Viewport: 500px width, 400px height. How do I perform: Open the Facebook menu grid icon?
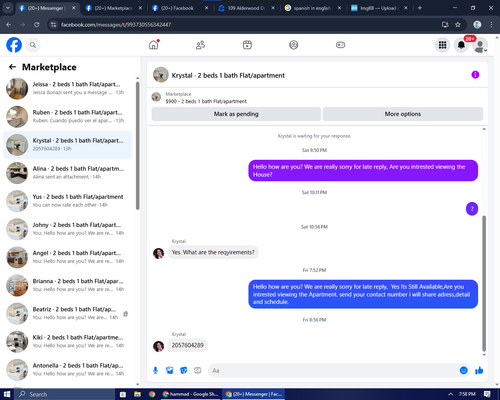click(x=442, y=45)
